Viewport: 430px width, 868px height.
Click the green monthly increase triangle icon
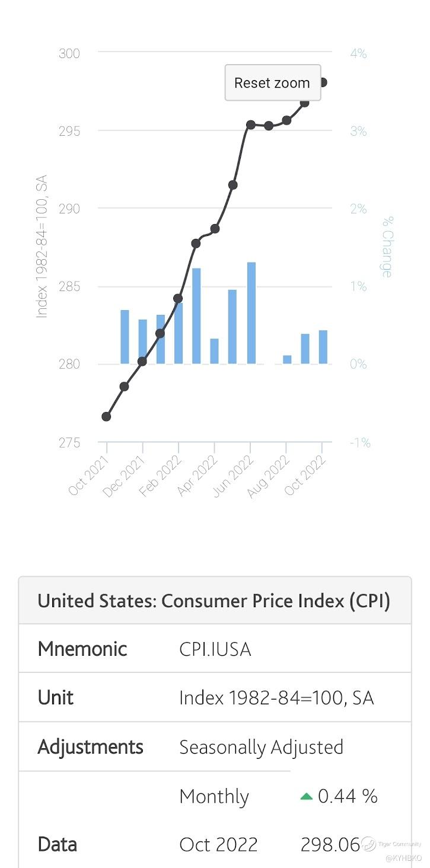tap(306, 796)
